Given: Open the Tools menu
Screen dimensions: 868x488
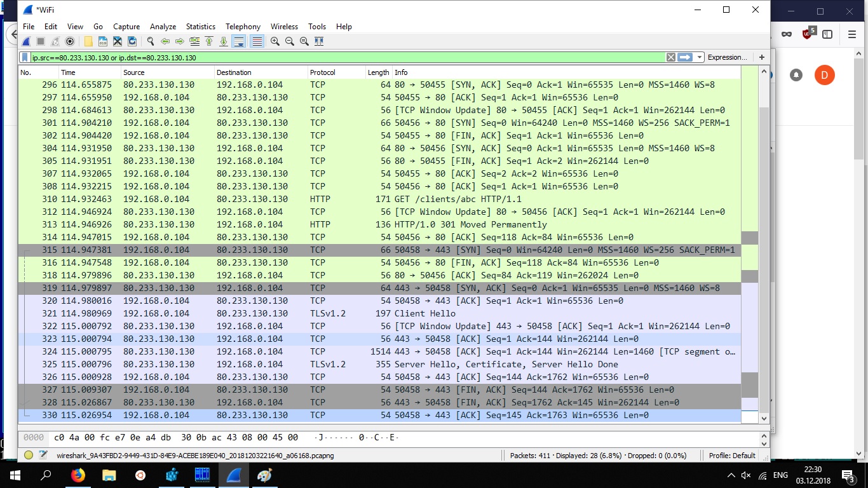Looking at the screenshot, I should click(x=317, y=27).
